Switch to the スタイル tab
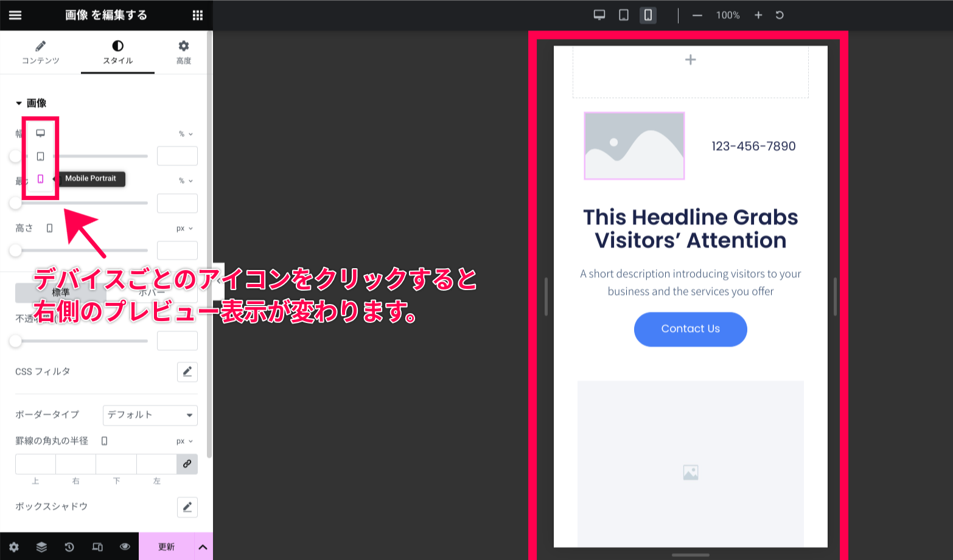 117,52
